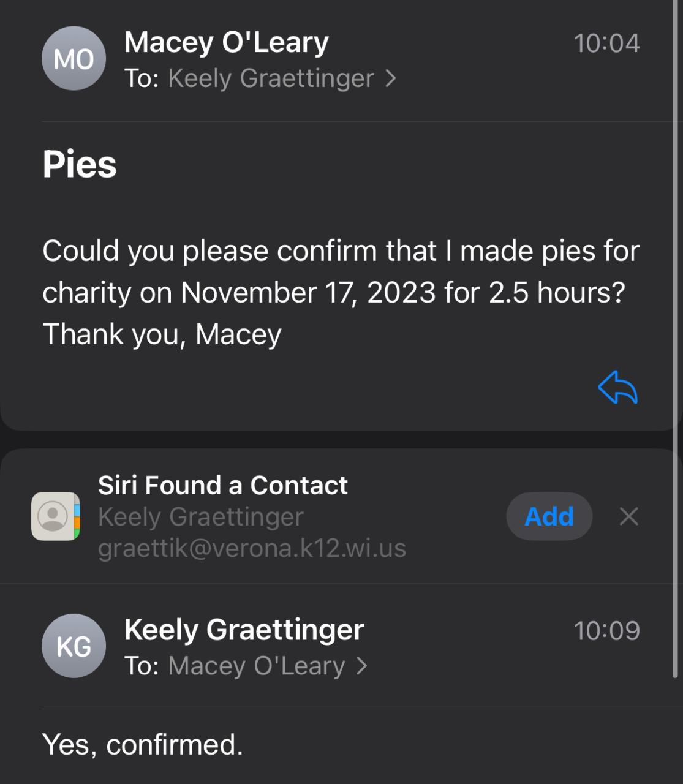Add Keely Graettinger to contacts

tap(549, 516)
